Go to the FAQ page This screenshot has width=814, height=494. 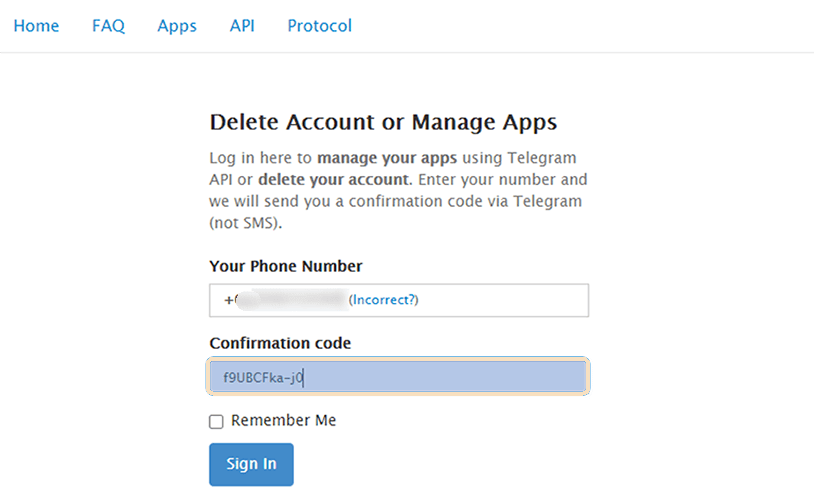click(x=108, y=25)
